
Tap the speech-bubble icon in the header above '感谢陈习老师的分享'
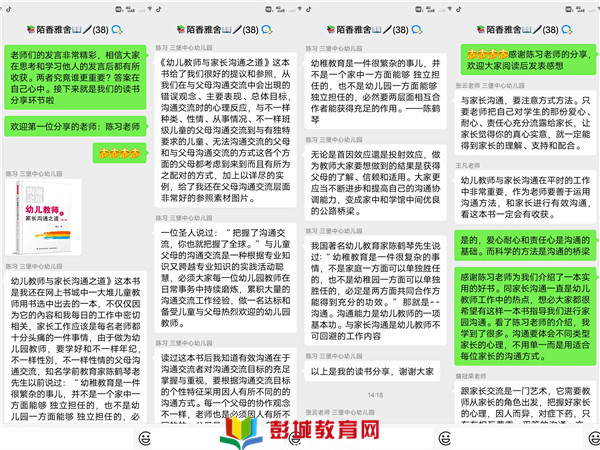tap(567, 29)
